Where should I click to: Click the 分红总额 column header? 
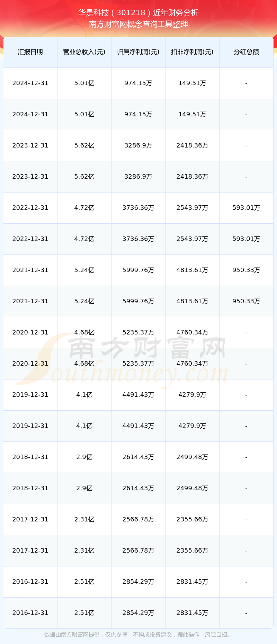pyautogui.click(x=246, y=52)
